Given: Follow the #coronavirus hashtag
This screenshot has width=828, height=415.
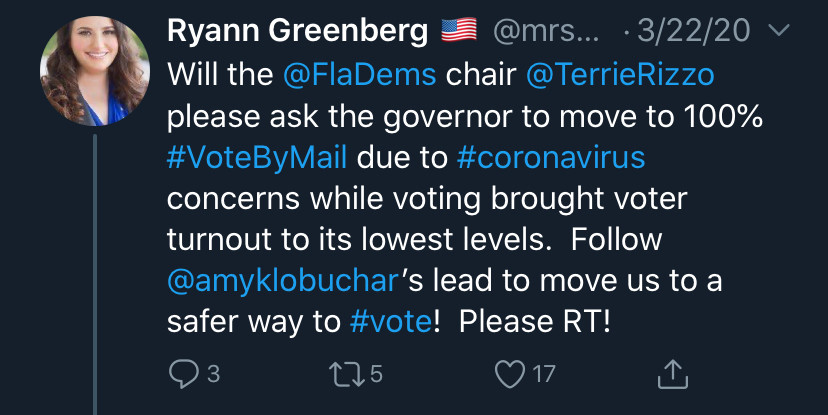Looking at the screenshot, I should tap(551, 157).
